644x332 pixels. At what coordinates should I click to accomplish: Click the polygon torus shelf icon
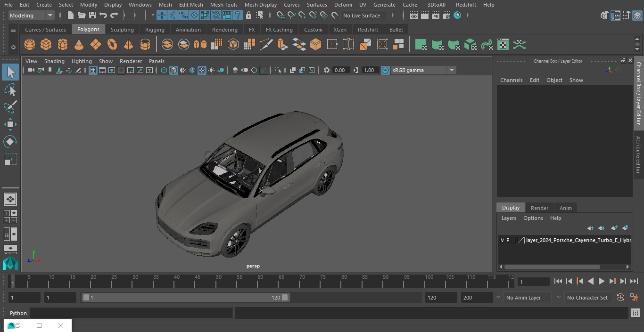(112, 45)
